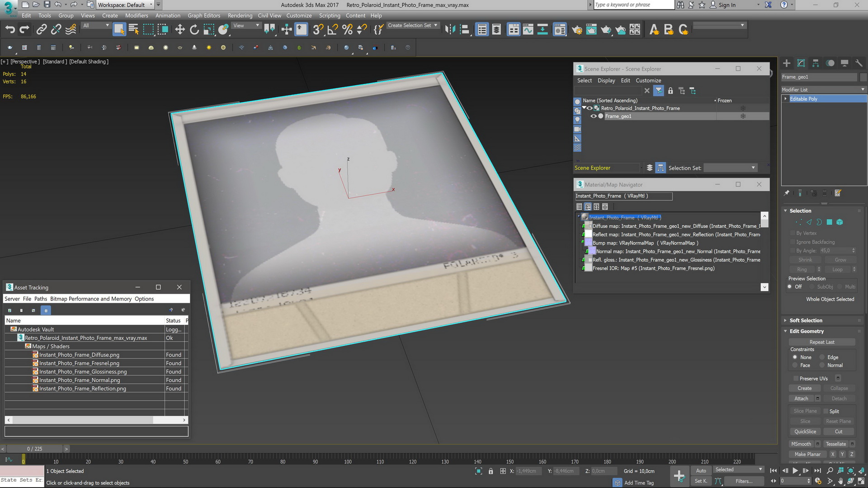The width and height of the screenshot is (868, 488).
Task: Click the Pin Stack icon
Action: click(x=787, y=193)
